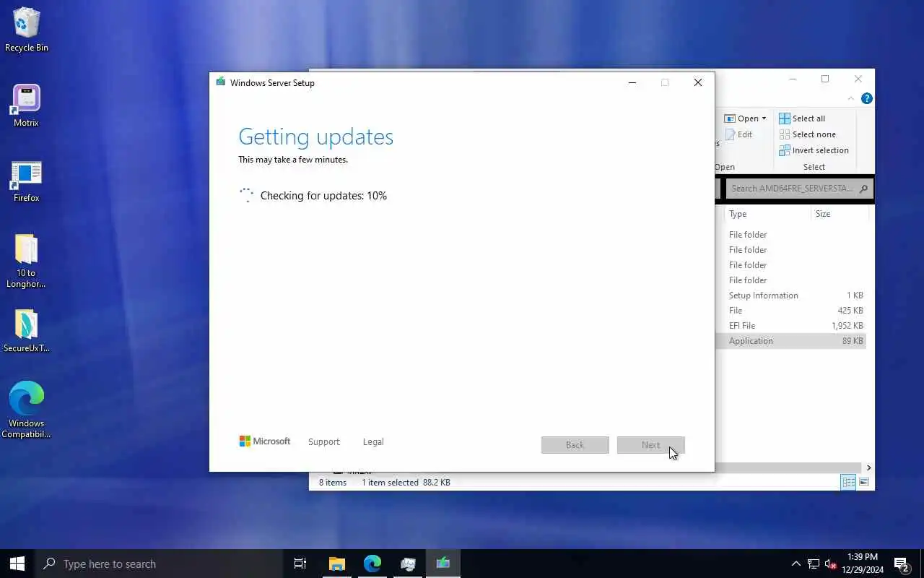Click Invert selection in Explorer ribbon
The width and height of the screenshot is (924, 578).
click(x=814, y=150)
